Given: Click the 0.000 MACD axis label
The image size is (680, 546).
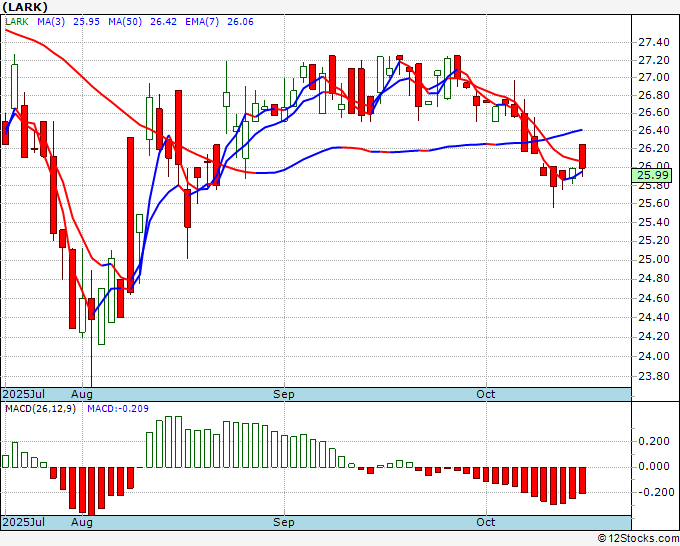Looking at the screenshot, I should coord(656,467).
